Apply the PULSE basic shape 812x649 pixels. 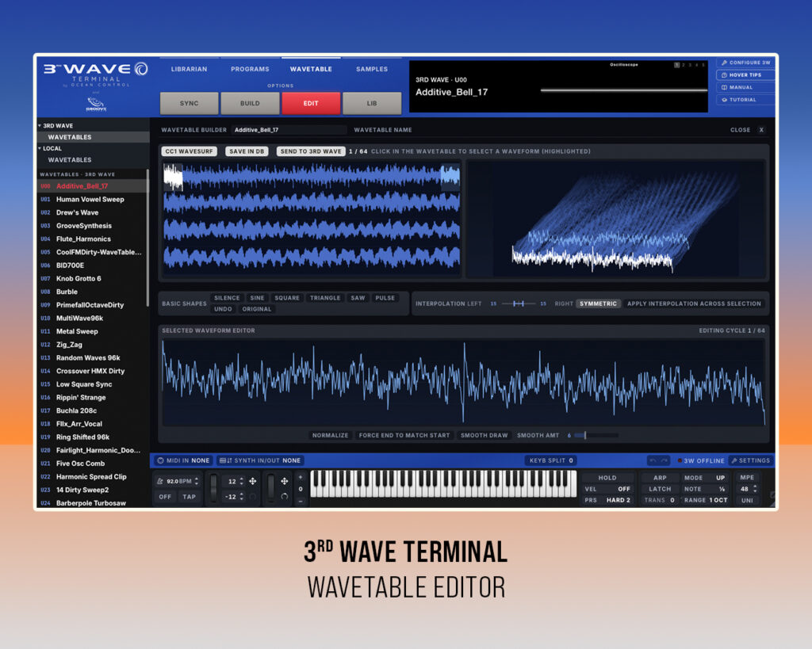coord(385,298)
